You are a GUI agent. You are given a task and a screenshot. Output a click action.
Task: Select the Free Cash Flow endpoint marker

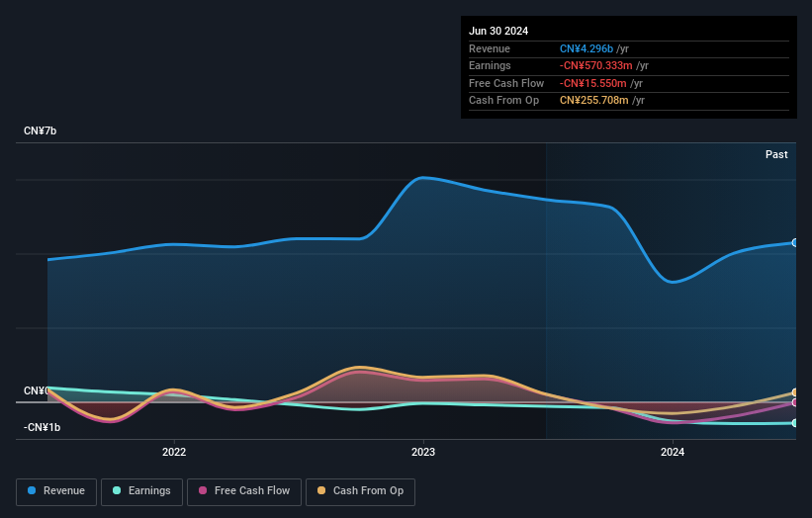click(x=795, y=402)
